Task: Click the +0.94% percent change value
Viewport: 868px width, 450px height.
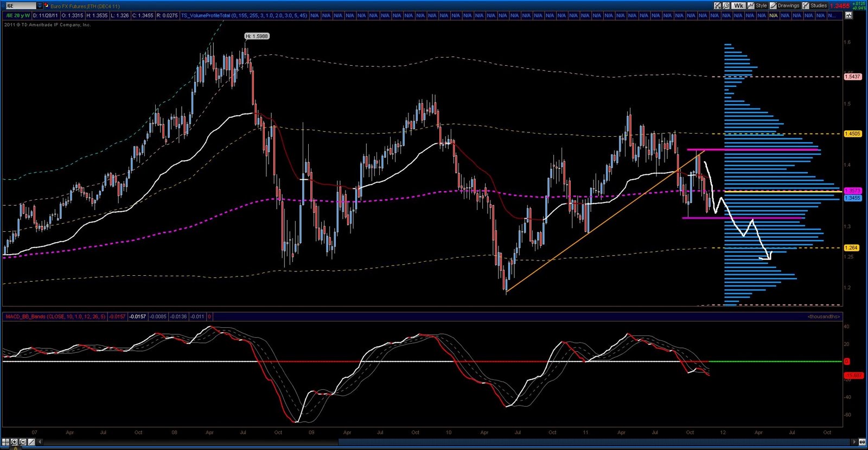Action: coord(859,8)
